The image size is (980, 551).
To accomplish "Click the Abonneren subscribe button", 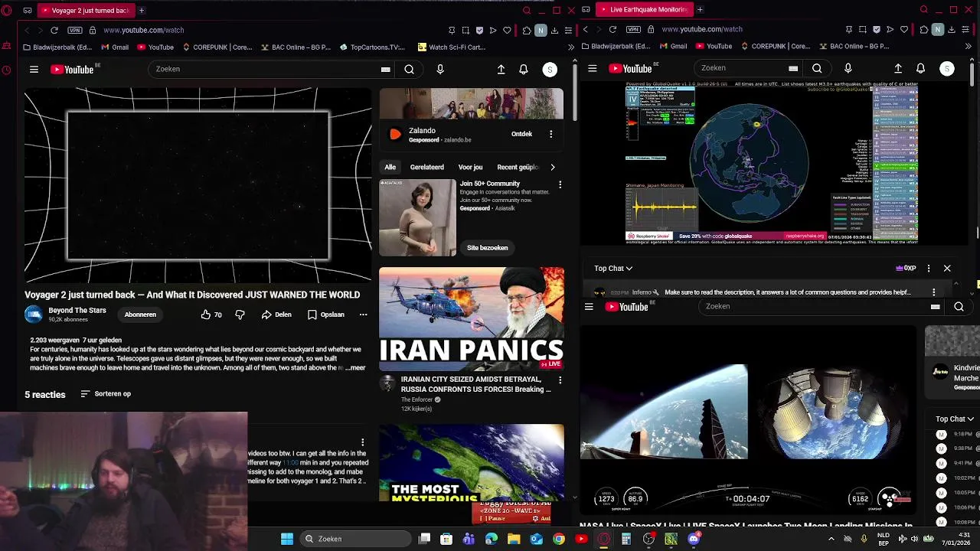I will pyautogui.click(x=140, y=315).
